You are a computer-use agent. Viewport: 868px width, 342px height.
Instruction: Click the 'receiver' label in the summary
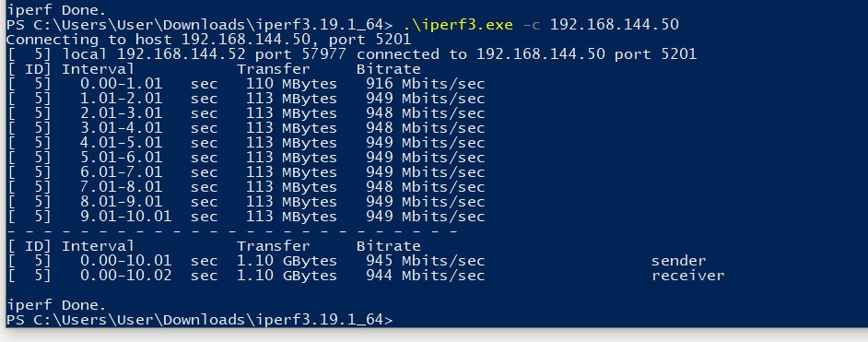pyautogui.click(x=688, y=276)
